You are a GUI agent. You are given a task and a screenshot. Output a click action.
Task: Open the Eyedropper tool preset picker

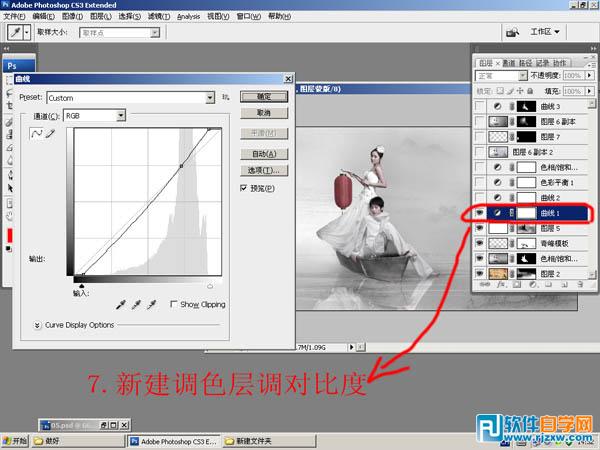pyautogui.click(x=26, y=33)
